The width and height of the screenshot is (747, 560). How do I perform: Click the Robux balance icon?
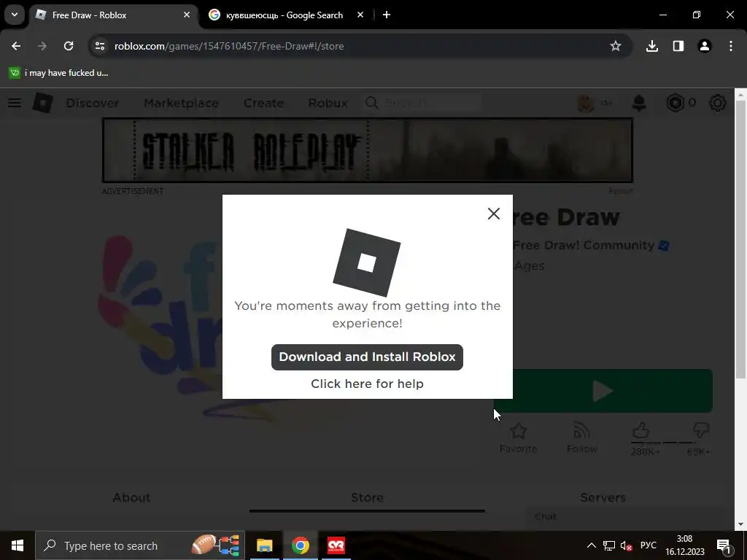coord(675,103)
